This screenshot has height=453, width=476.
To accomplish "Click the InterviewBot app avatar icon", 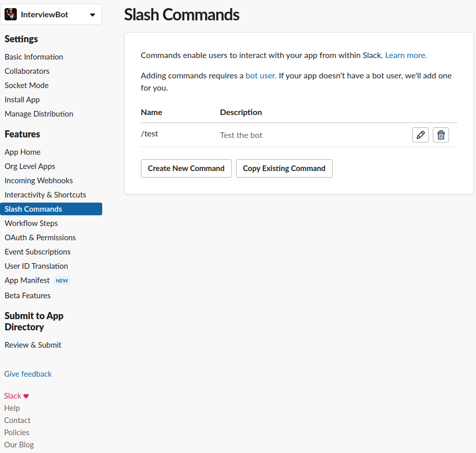I will click(11, 14).
